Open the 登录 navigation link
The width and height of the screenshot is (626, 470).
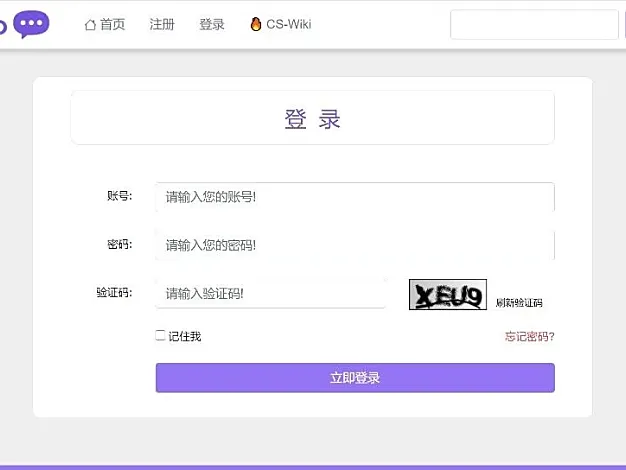click(x=212, y=24)
